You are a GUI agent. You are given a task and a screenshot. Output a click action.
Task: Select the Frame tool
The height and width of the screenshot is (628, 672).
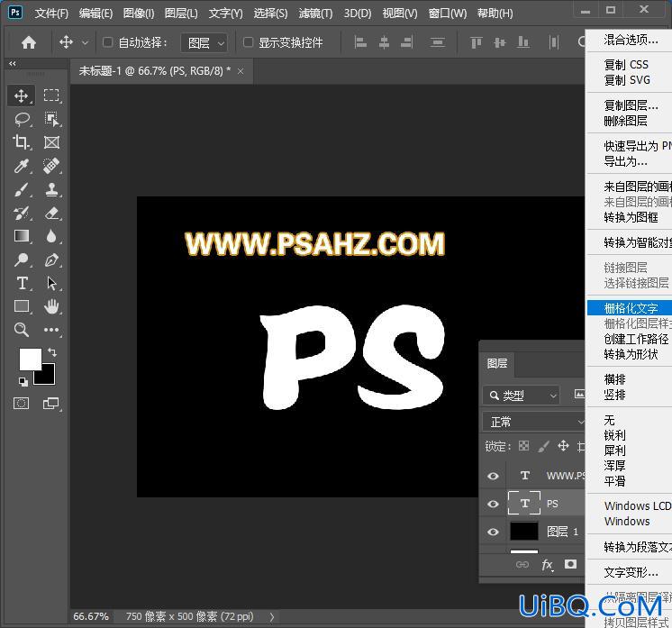pyautogui.click(x=52, y=141)
